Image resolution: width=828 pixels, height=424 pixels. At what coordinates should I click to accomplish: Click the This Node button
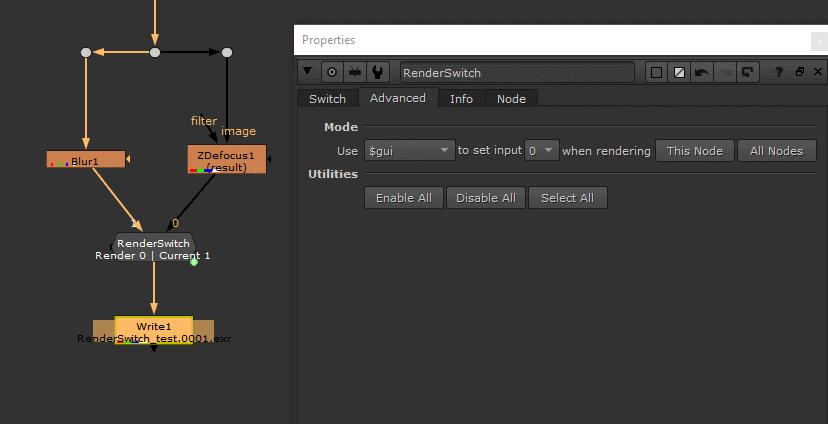pyautogui.click(x=694, y=150)
